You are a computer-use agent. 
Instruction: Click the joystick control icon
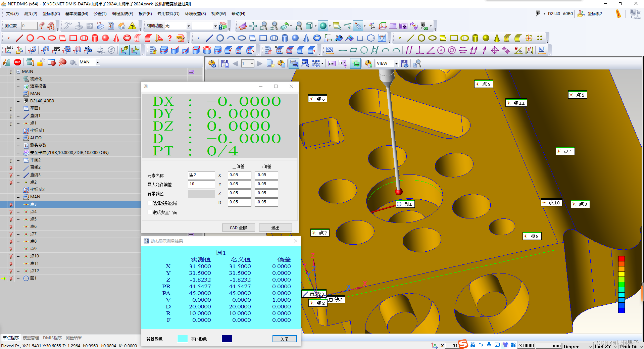click(79, 26)
